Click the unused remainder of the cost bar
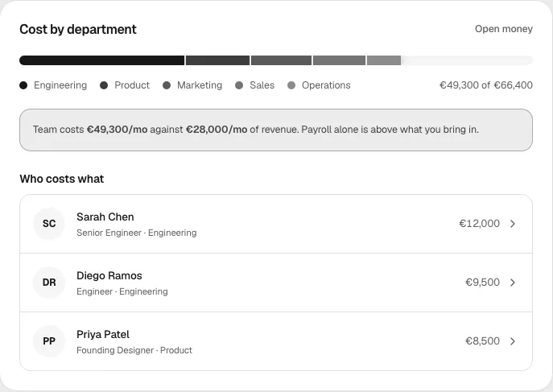553x392 pixels. tap(467, 60)
